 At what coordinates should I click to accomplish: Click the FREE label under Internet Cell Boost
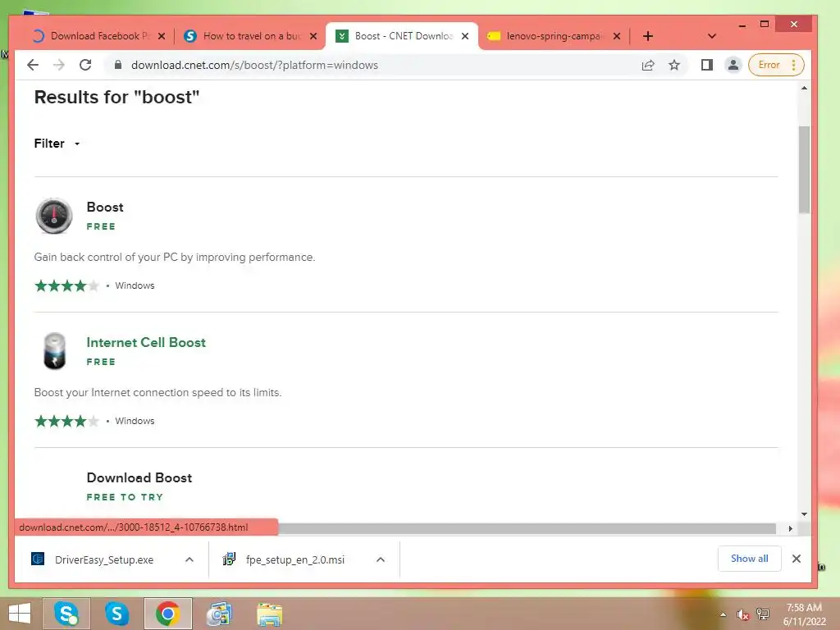(101, 362)
